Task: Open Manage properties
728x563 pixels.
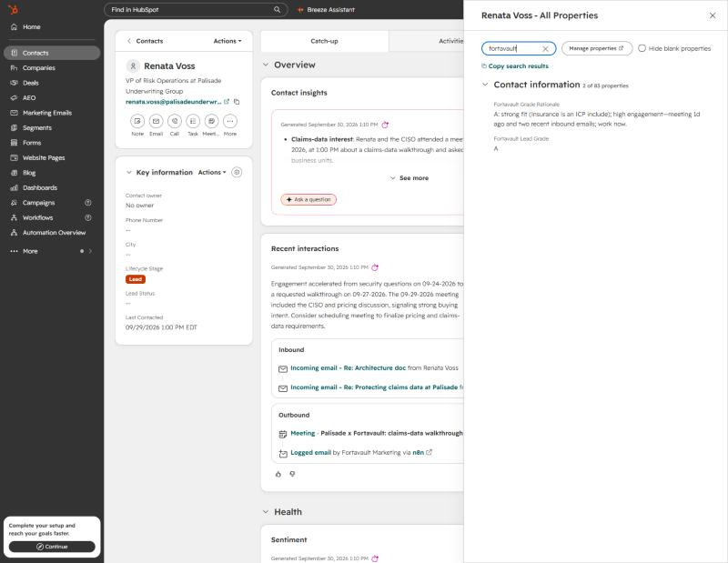Action: [x=597, y=48]
